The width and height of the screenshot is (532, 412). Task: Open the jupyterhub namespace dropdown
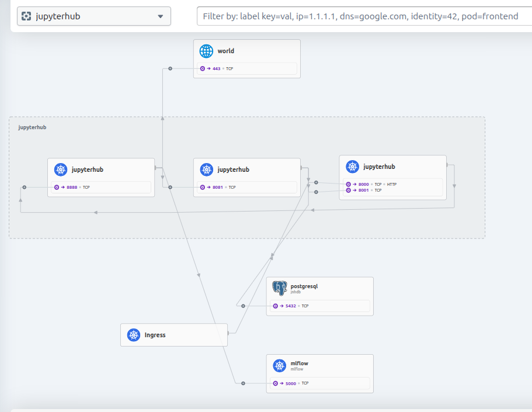click(x=94, y=16)
